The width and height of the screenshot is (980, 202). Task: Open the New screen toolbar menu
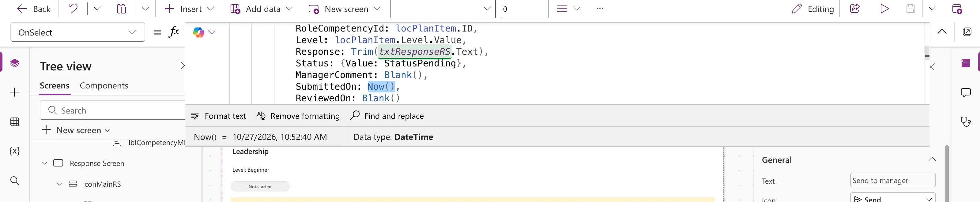point(344,9)
